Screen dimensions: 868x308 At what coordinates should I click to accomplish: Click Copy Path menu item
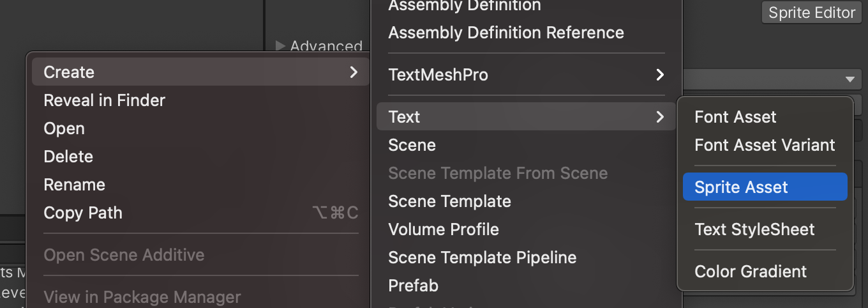pos(82,213)
